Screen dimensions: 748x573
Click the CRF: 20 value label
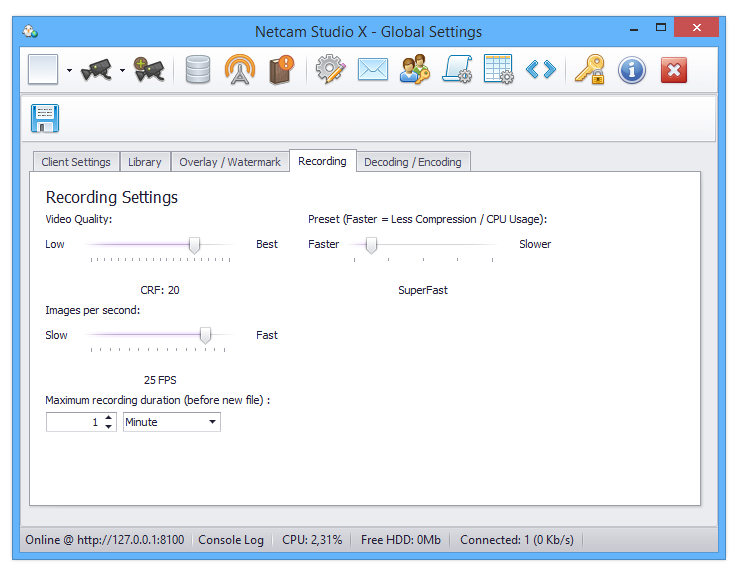click(x=160, y=290)
